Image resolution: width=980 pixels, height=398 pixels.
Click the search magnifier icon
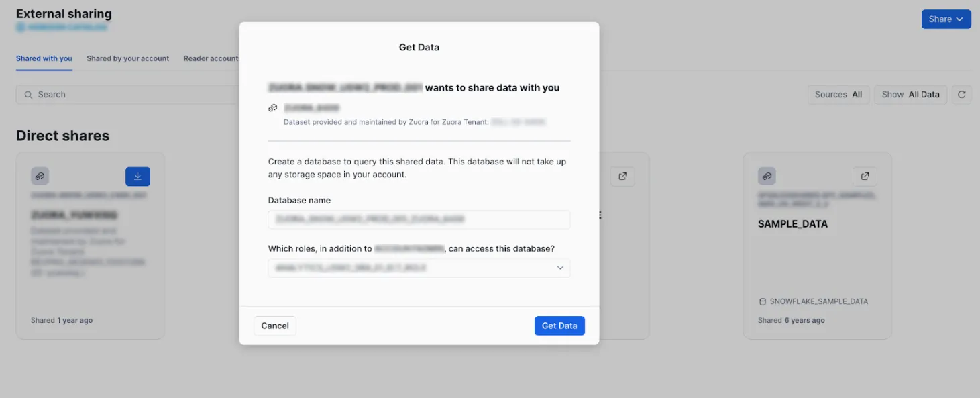29,95
